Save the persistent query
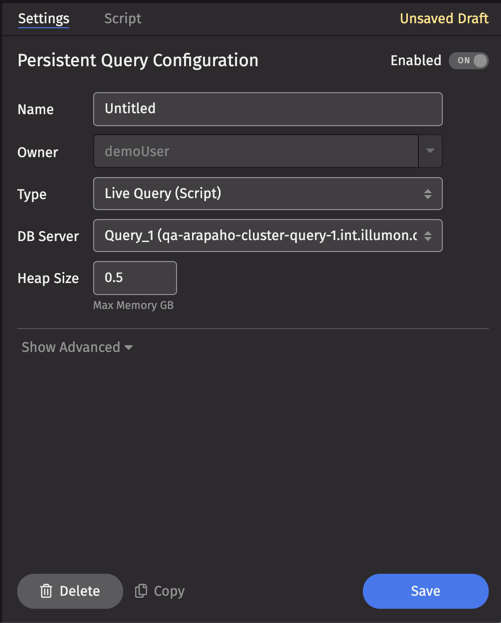The width and height of the screenshot is (501, 623). pos(426,591)
